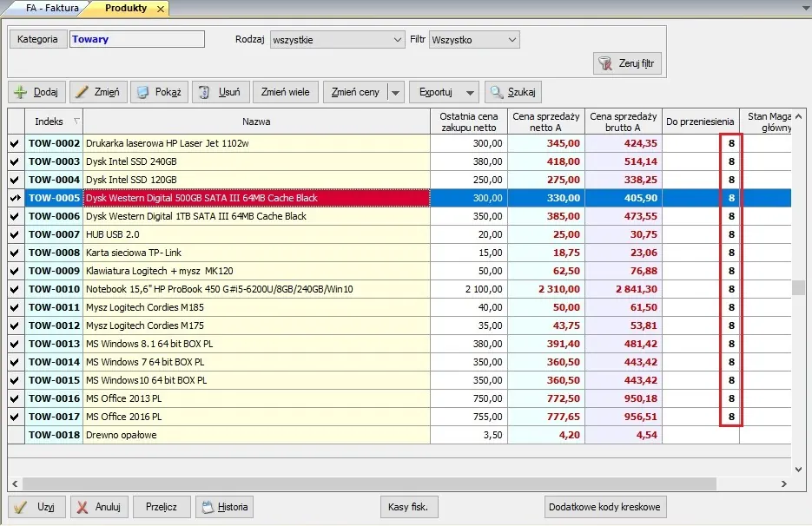This screenshot has width=812, height=526.
Task: Click the pencil Zmień icon
Action: (x=82, y=92)
